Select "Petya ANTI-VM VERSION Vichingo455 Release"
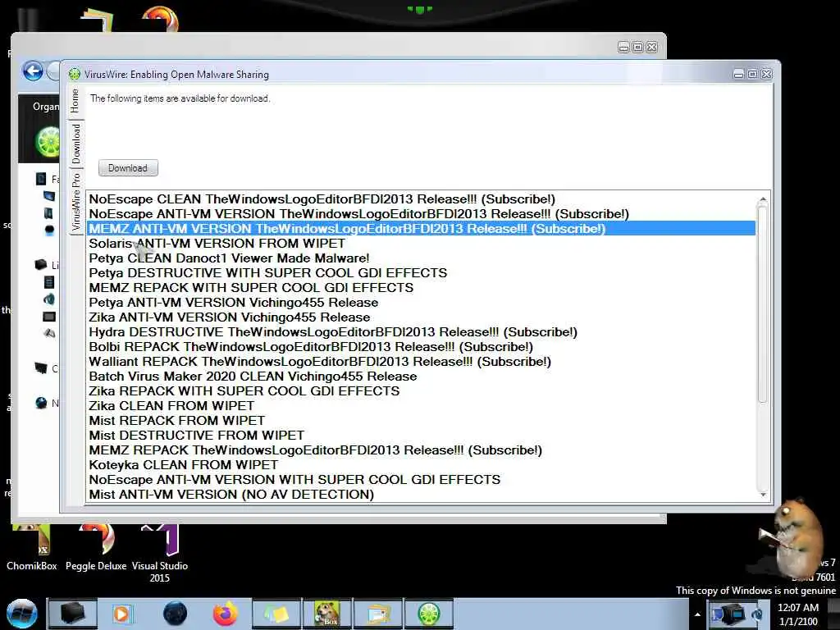840x630 pixels. click(x=421, y=303)
